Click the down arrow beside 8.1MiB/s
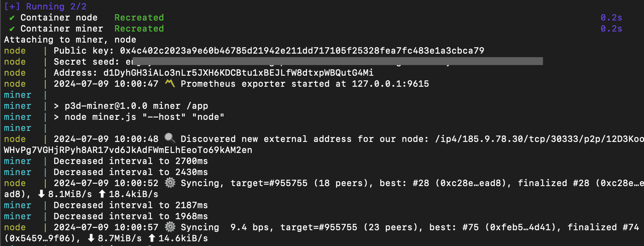 (x=41, y=194)
